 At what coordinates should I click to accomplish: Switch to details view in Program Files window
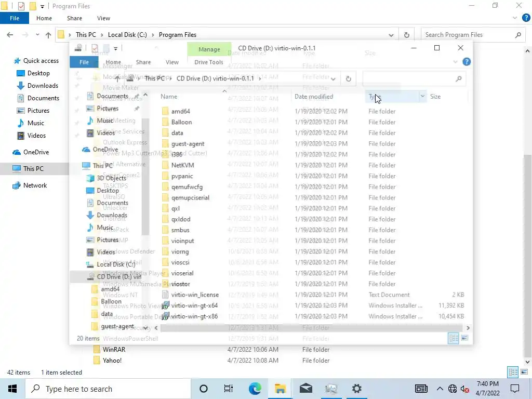[x=513, y=372]
